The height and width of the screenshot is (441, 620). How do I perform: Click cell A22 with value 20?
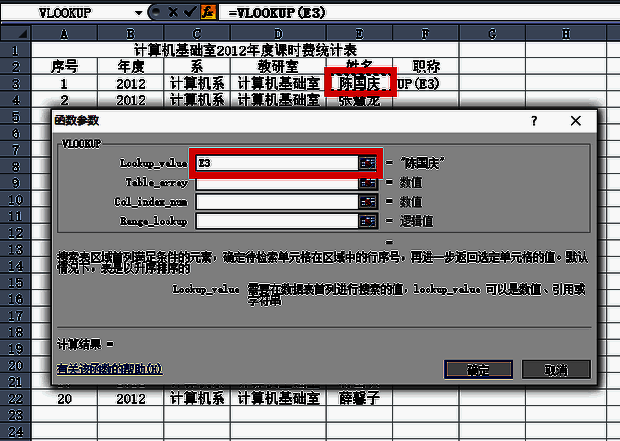64,398
